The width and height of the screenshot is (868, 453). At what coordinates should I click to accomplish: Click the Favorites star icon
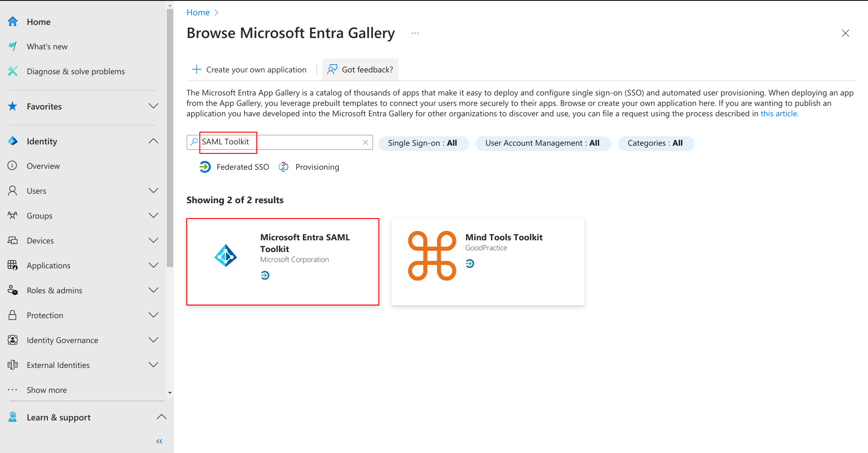click(13, 106)
